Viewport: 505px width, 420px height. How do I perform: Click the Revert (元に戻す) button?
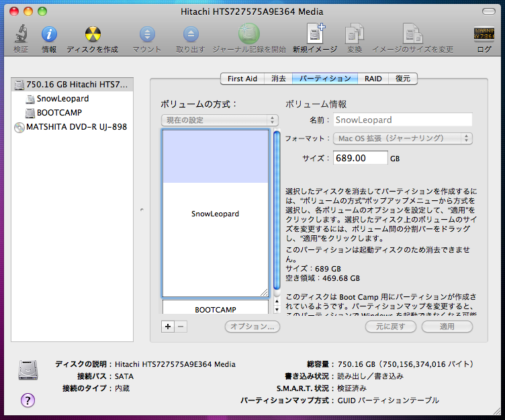point(391,327)
